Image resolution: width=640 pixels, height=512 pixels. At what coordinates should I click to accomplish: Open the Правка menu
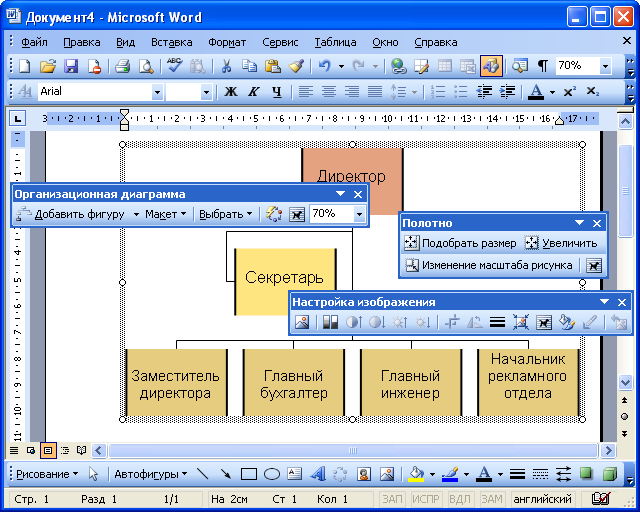point(82,42)
